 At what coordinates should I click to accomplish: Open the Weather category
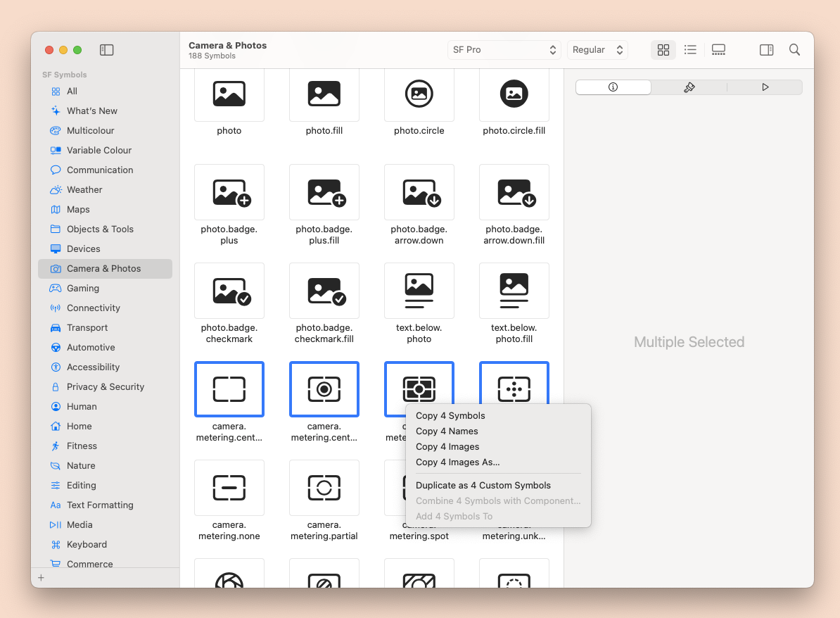(x=105, y=190)
